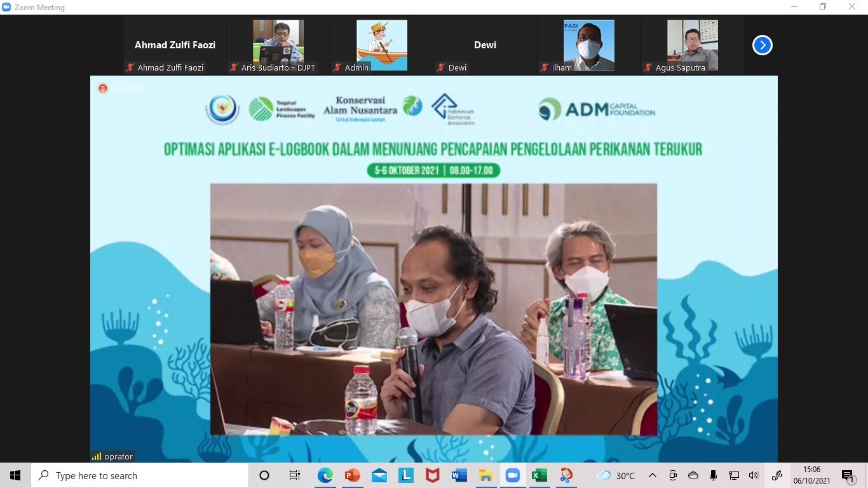Switch to the Zoom taskbar icon

[x=513, y=475]
